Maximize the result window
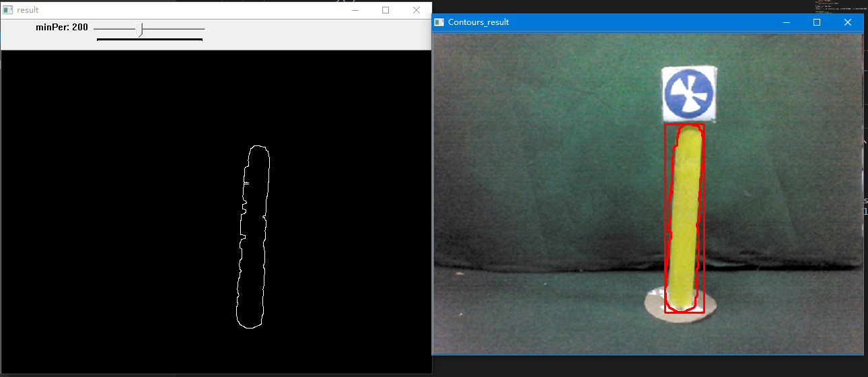This screenshot has height=377, width=868. point(386,10)
